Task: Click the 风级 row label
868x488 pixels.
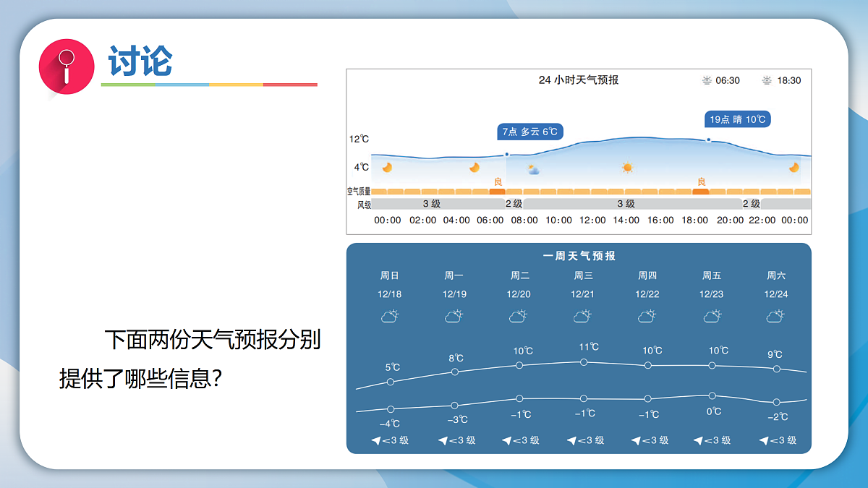Action: 364,205
